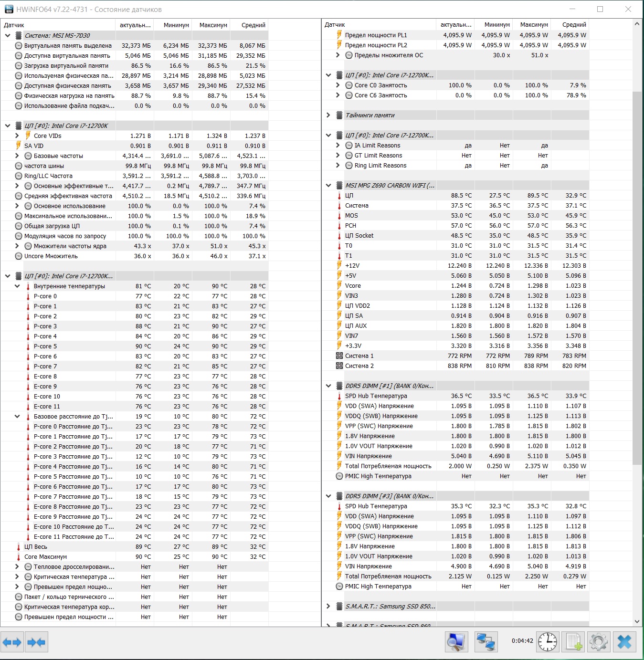644x660 pixels.
Task: Click the blue outward arrows expand-layout button
Action: (x=12, y=642)
